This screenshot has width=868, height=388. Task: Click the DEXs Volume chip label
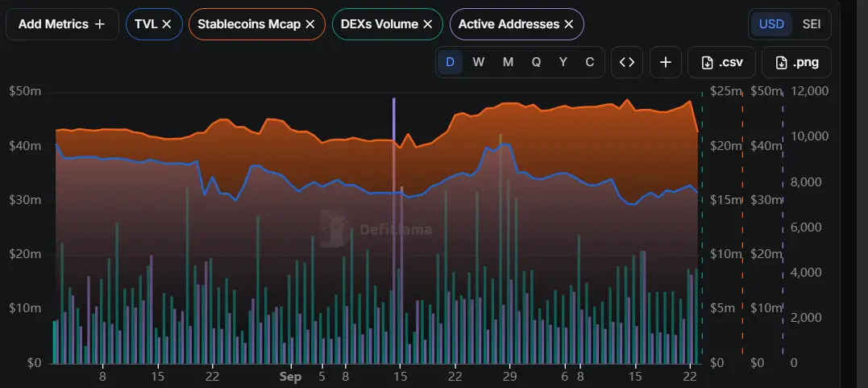coord(380,24)
